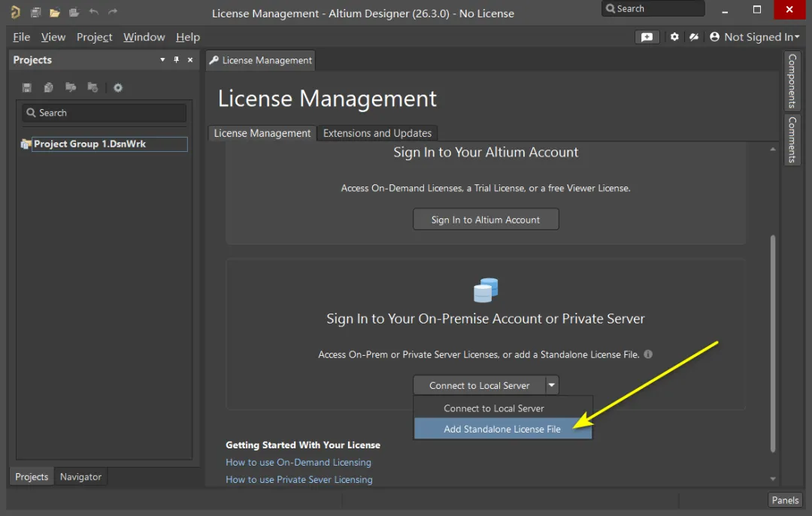The height and width of the screenshot is (516, 812).
Task: Click the License Management document tab with key icon
Action: coord(260,60)
